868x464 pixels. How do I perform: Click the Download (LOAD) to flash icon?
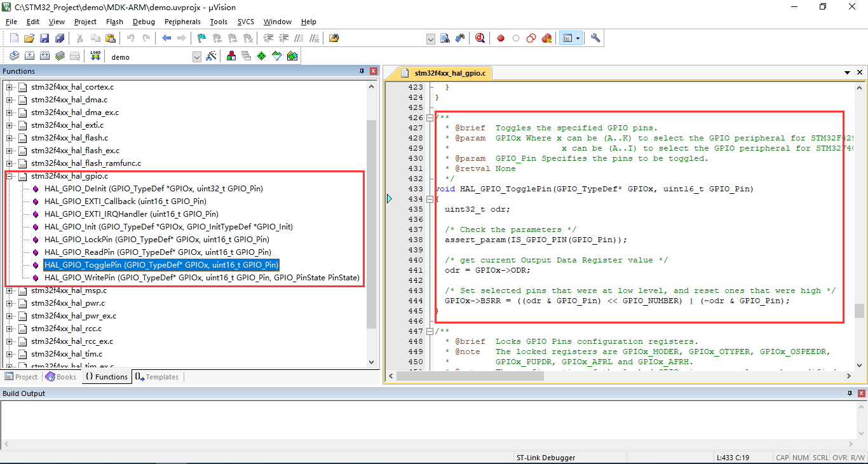pos(95,56)
